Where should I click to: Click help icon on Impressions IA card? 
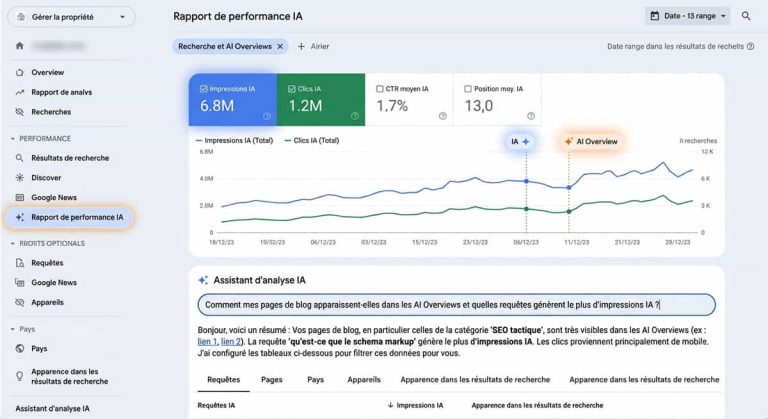pos(266,116)
